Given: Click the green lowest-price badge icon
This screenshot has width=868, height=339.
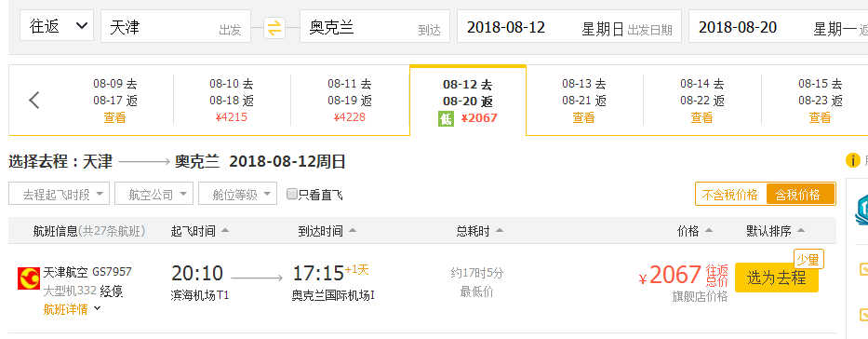Looking at the screenshot, I should click(447, 118).
